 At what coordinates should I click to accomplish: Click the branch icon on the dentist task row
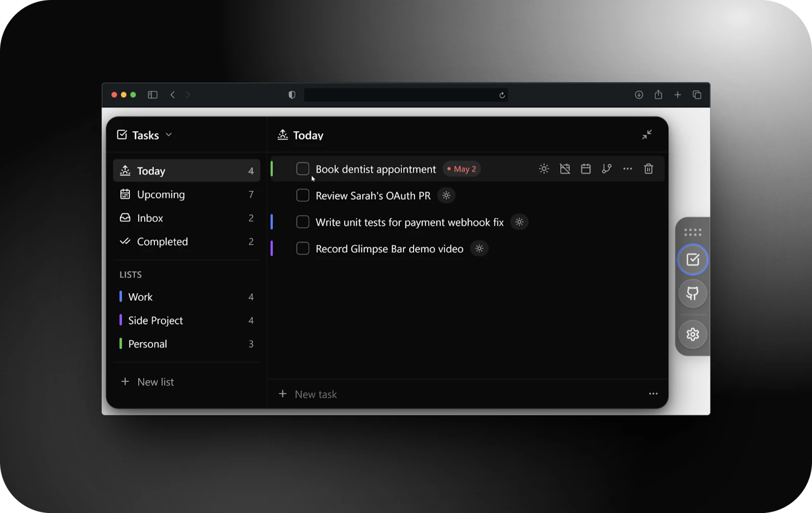(606, 169)
